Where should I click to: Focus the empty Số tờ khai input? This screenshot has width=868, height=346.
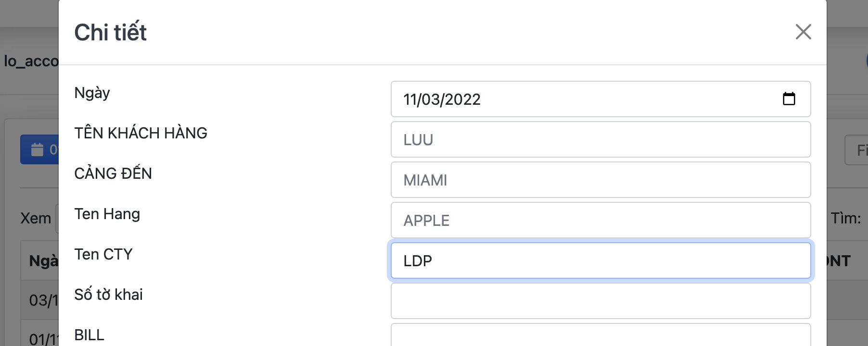point(600,301)
